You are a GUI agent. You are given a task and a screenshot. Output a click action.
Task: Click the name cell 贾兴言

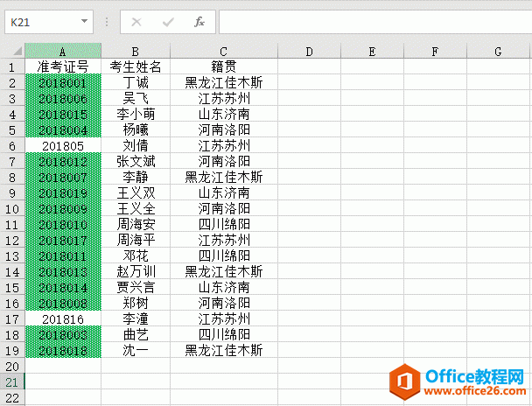136,287
